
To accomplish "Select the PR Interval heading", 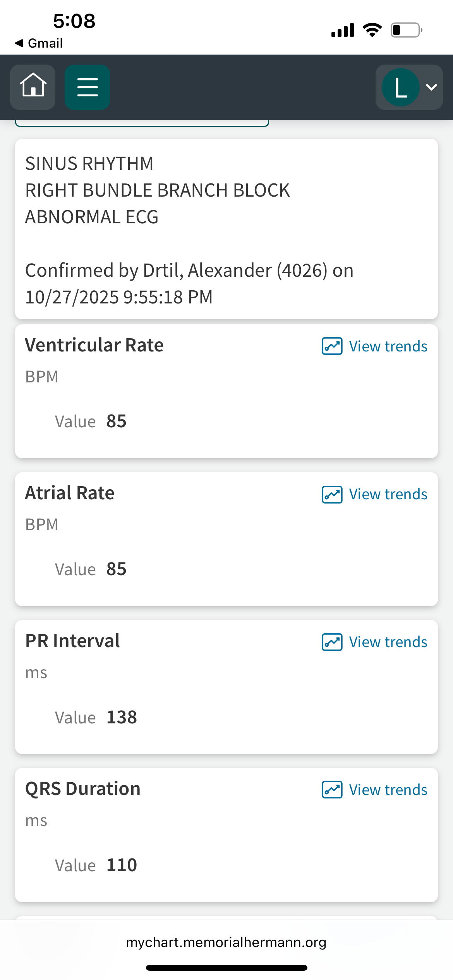I will point(72,641).
